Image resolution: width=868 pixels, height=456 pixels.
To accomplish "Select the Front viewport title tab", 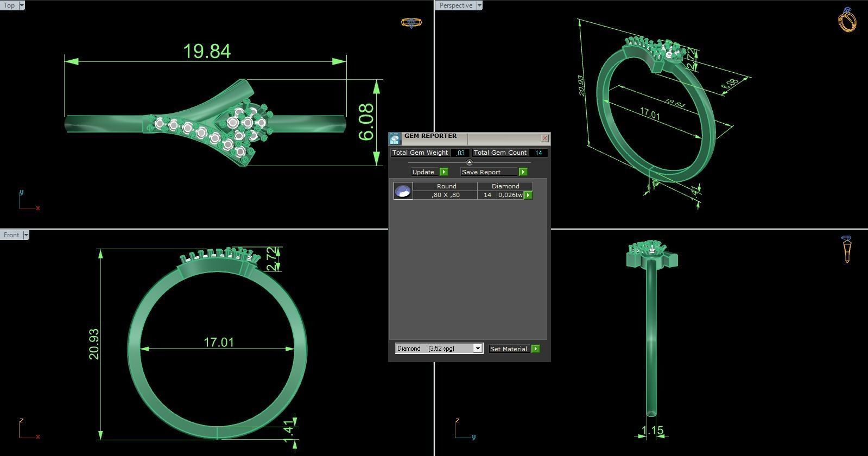I will [11, 235].
